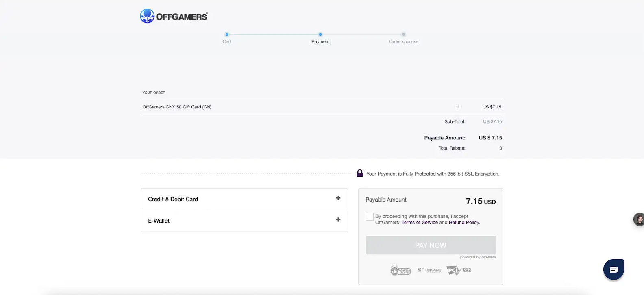Viewport: 644px width, 295px height.
Task: Click the Cart step marker
Action: point(227,35)
